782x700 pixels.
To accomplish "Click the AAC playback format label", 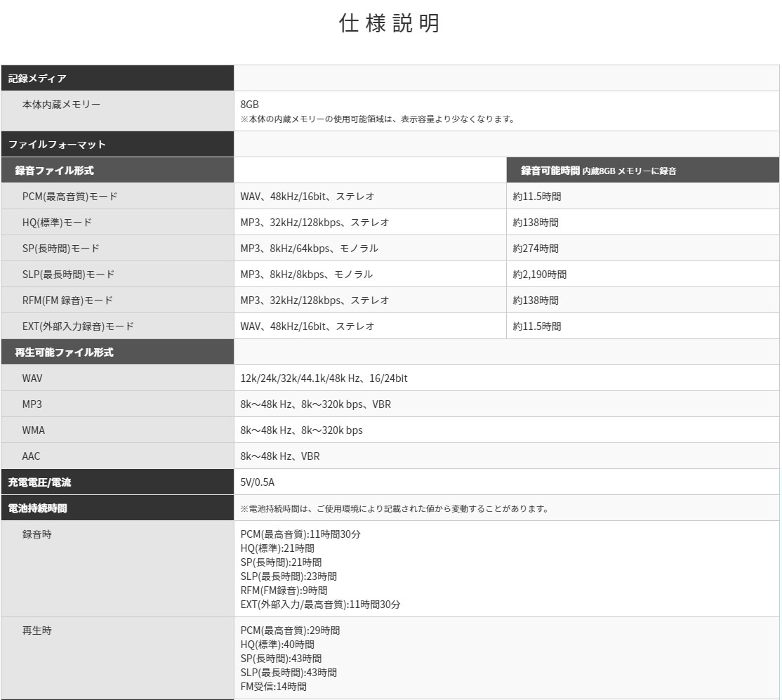I will click(31, 456).
